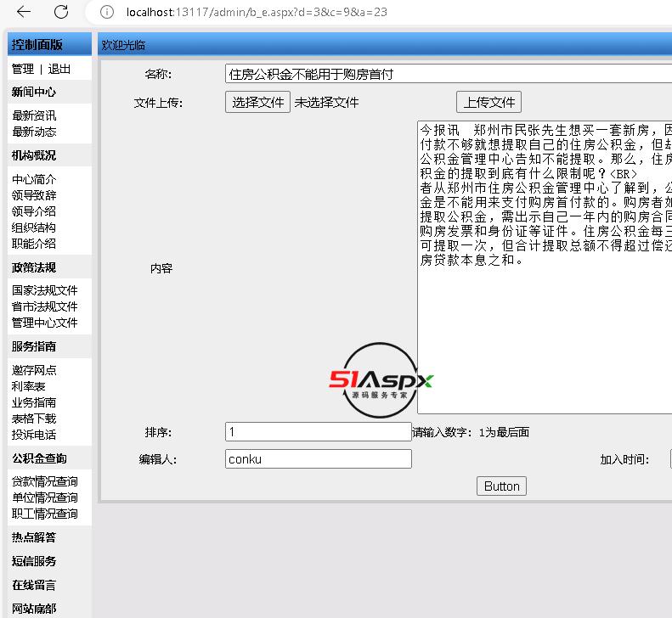Select 国家法规文件 from the sidebar

[44, 290]
